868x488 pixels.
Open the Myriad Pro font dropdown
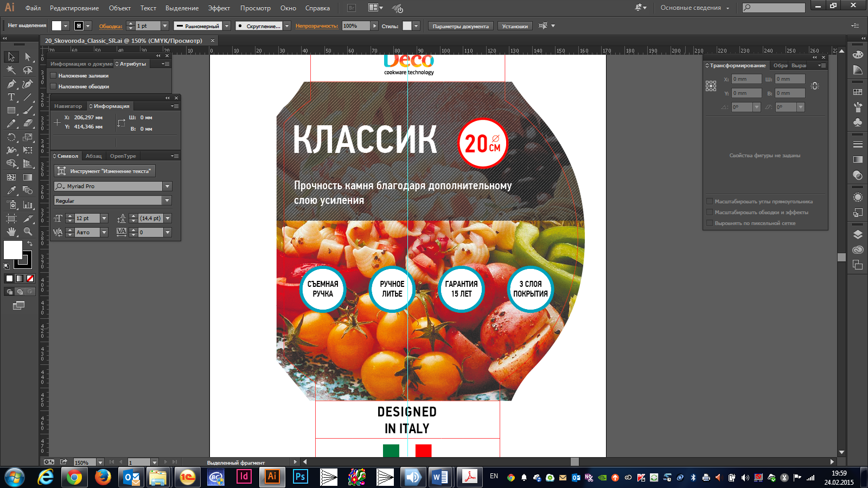(x=167, y=186)
